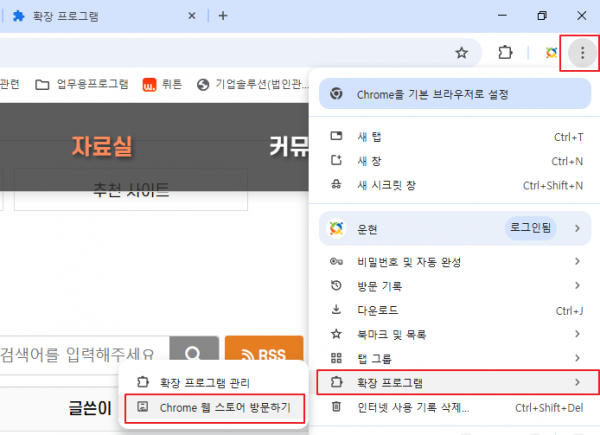Viewport: 600px width, 435px height.
Task: Bookmark this page with the star icon
Action: tap(461, 53)
